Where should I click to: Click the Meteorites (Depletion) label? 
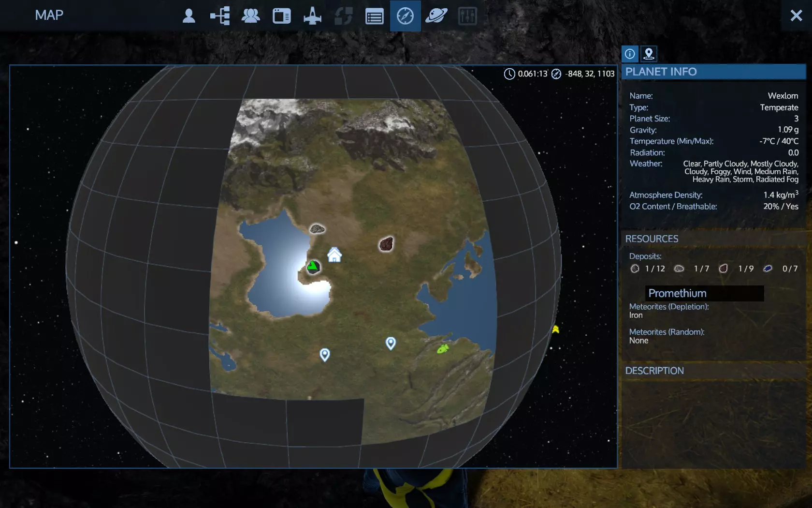click(x=669, y=307)
